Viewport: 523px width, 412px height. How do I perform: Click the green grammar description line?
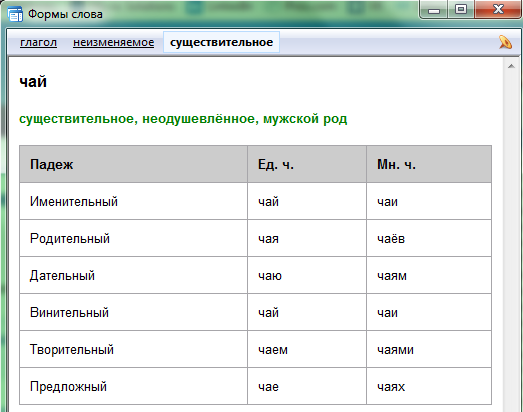point(183,119)
